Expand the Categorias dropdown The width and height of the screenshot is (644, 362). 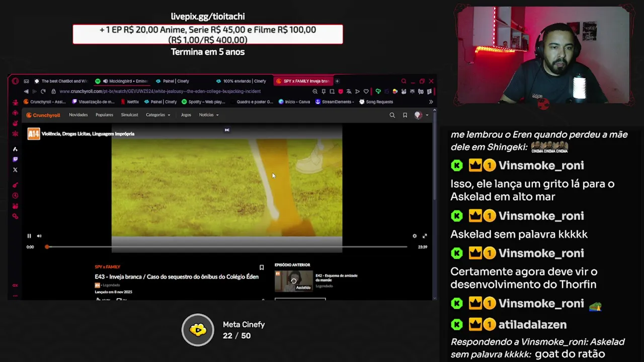(158, 115)
